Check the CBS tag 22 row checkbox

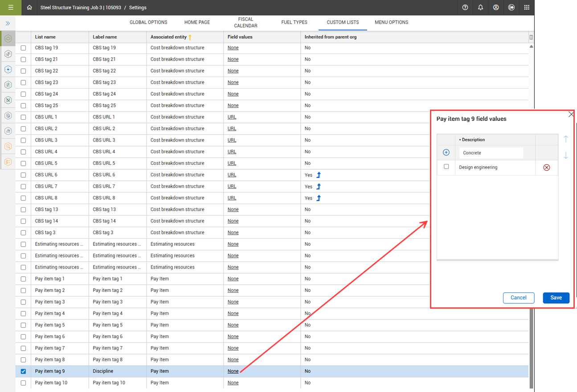click(x=23, y=71)
